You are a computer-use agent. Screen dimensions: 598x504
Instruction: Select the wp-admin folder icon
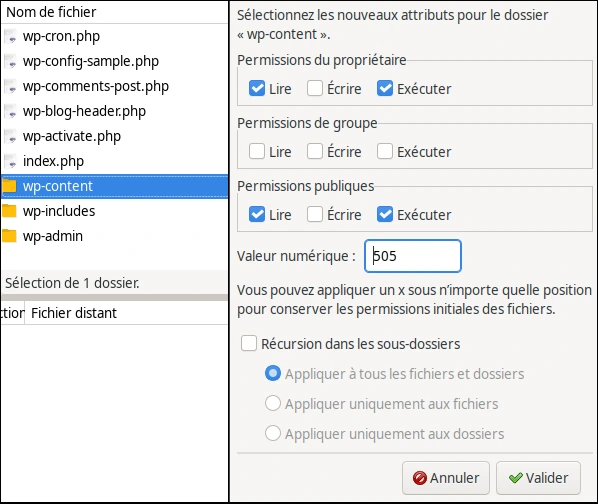pos(9,236)
